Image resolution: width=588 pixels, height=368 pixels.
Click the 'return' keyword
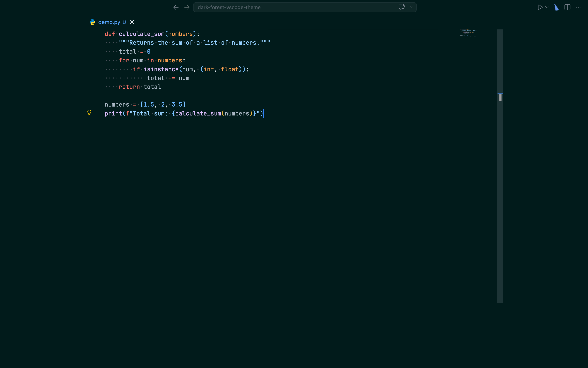tap(129, 87)
